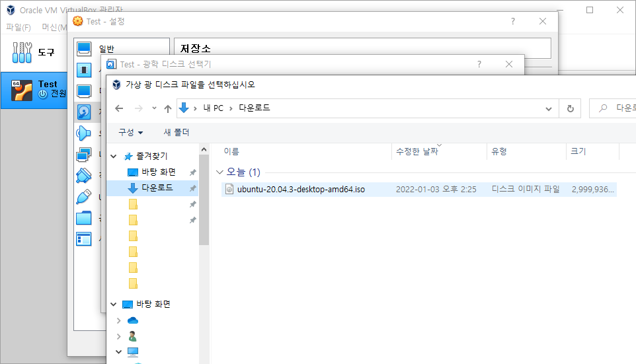This screenshot has height=364, width=636.
Task: Open 파일(F) menu in VirtualBox Manager
Action: 19,27
